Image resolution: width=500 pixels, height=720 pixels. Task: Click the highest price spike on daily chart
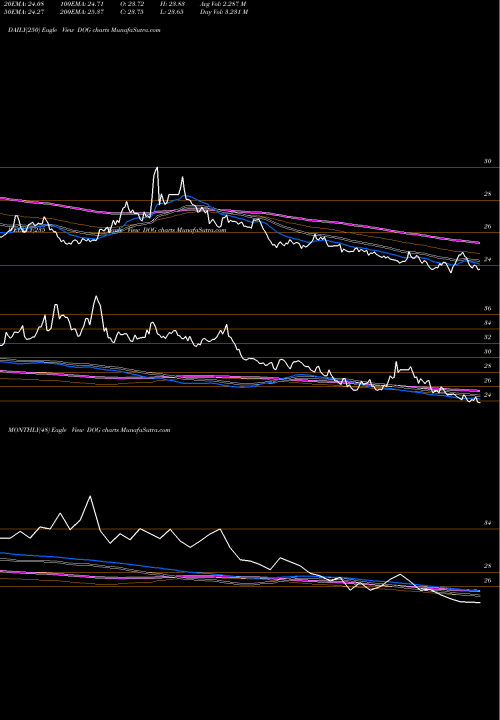pos(157,168)
